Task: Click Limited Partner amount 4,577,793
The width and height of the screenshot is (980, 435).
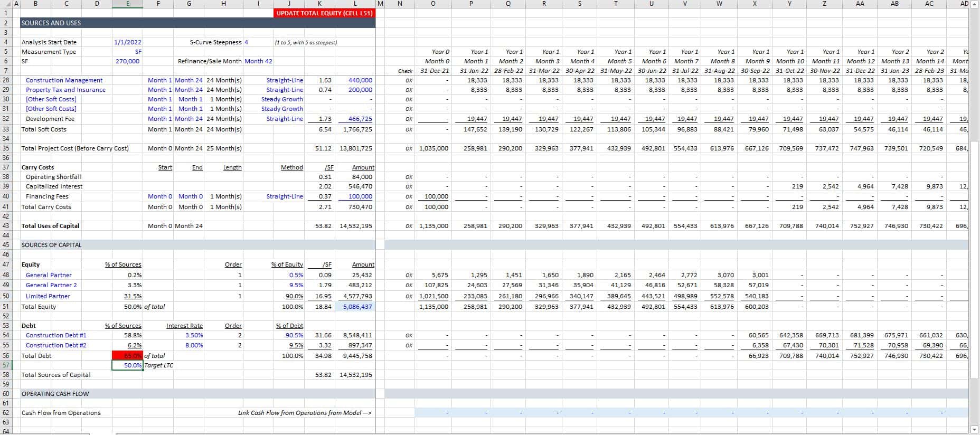Action: 357,296
